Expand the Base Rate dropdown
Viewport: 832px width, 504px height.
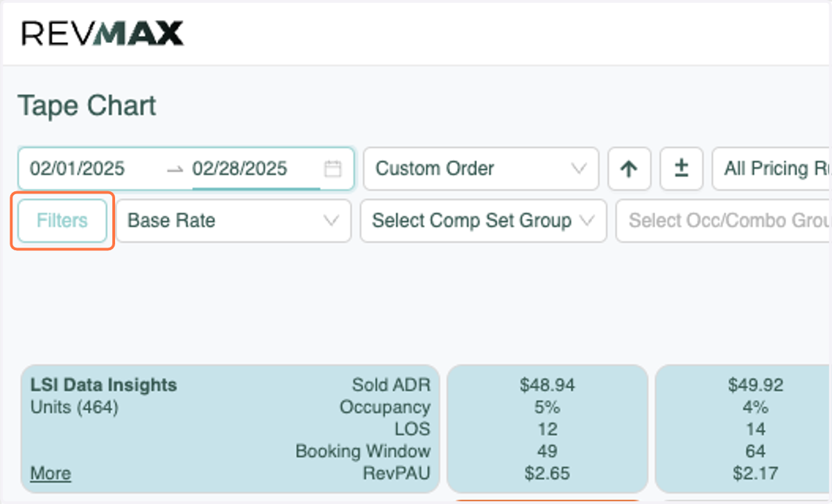(234, 220)
